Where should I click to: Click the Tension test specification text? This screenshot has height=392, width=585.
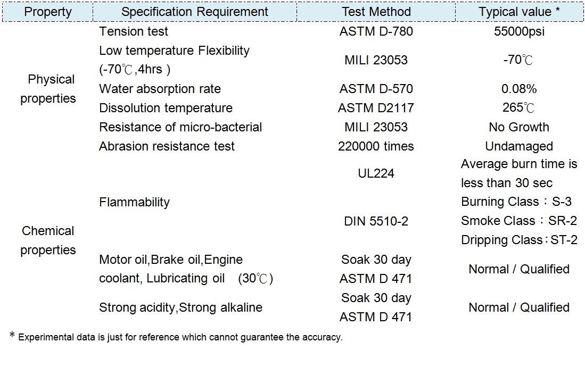pos(134,31)
